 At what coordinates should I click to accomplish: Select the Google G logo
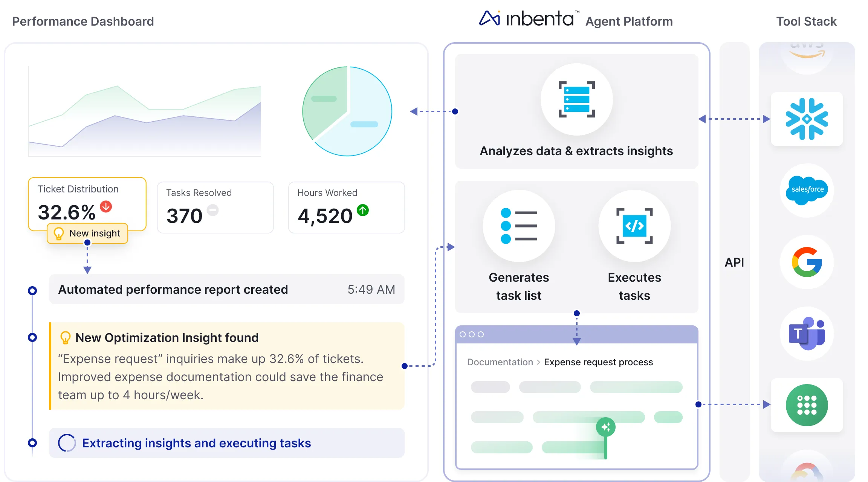coord(807,262)
